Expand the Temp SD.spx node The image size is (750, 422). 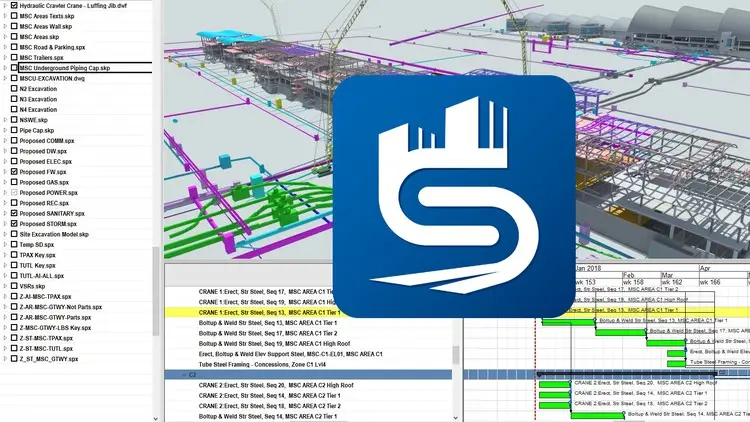point(5,244)
